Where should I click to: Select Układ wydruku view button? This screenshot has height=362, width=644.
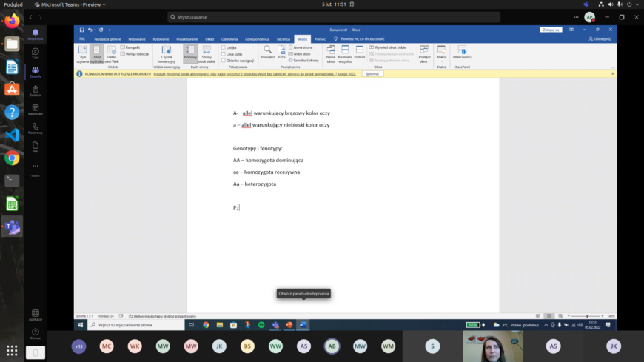[x=96, y=54]
